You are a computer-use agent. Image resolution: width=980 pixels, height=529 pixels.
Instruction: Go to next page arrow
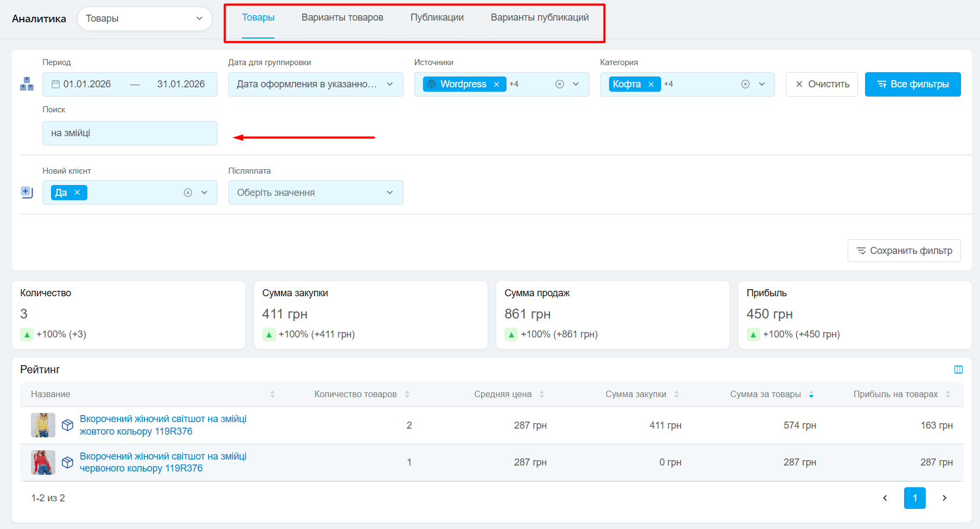pyautogui.click(x=944, y=498)
